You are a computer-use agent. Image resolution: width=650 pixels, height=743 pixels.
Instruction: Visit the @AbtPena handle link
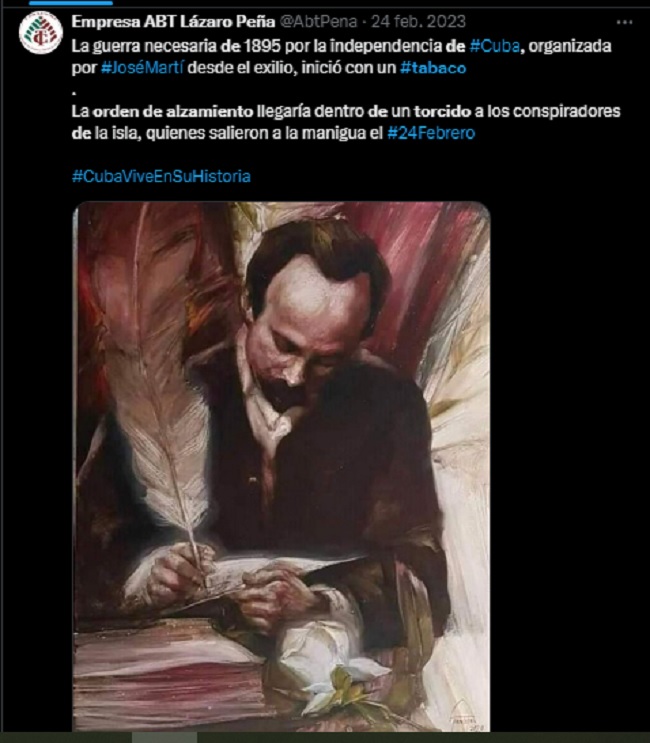tap(318, 22)
